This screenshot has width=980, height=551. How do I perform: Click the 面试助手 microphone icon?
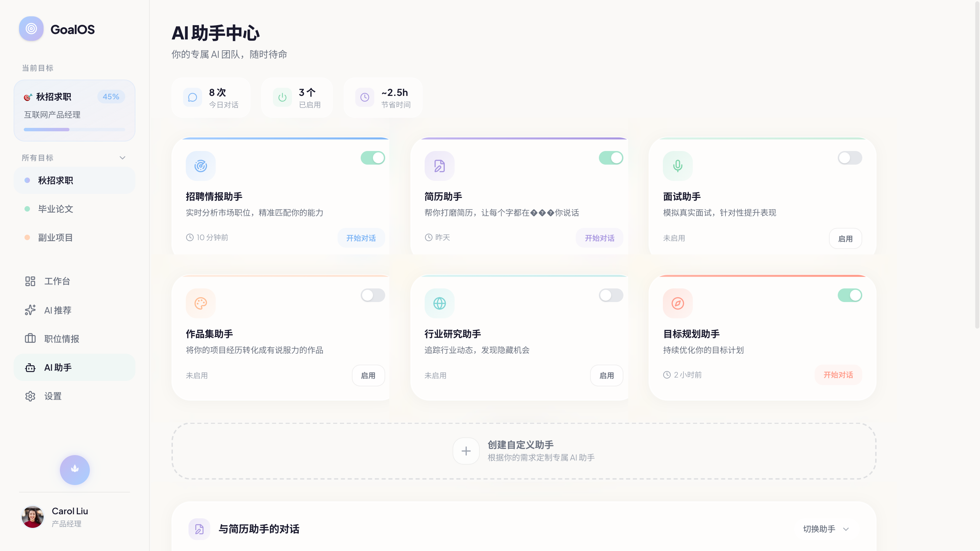coord(677,166)
